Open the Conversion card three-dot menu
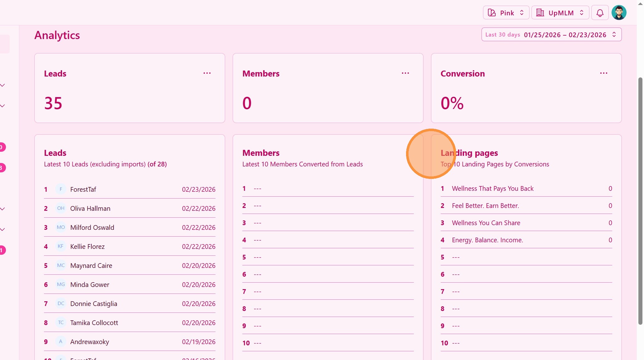The image size is (644, 360). (603, 73)
